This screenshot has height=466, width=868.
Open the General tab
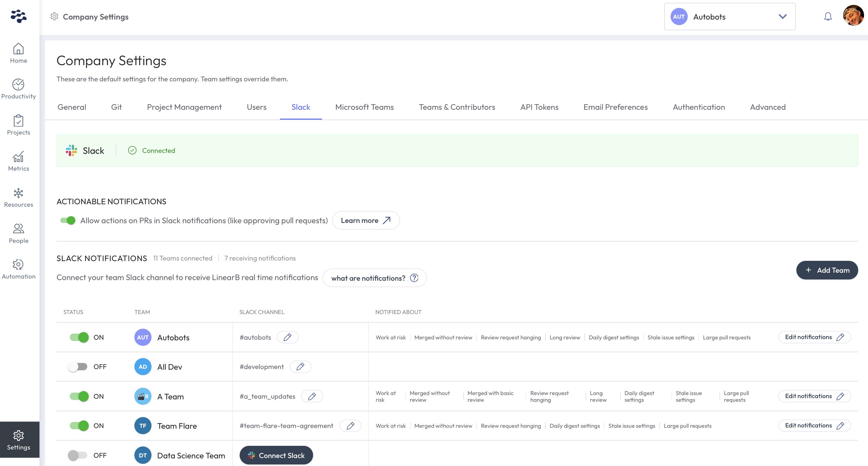tap(72, 107)
